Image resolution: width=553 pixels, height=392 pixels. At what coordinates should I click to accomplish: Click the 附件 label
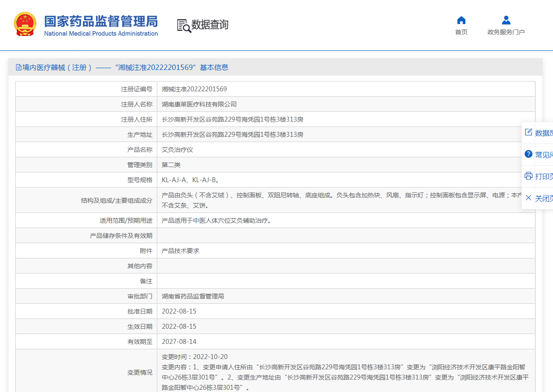(x=146, y=251)
